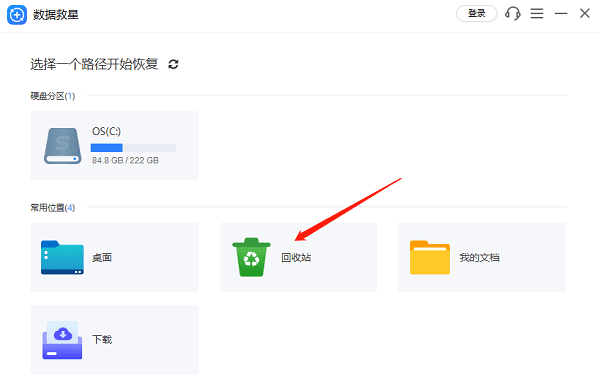Click the 数据救星 title text

point(56,15)
